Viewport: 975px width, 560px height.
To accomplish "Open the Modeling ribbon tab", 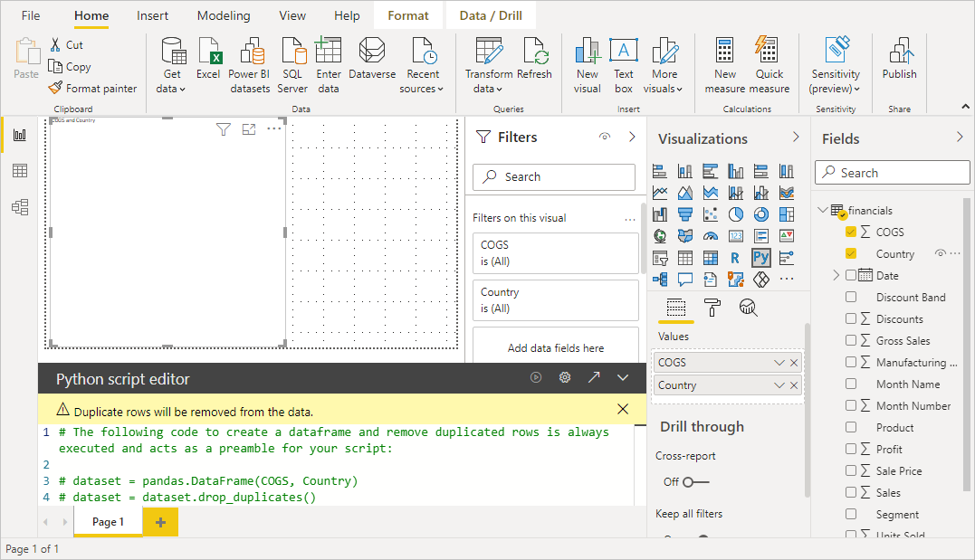I will coord(224,15).
